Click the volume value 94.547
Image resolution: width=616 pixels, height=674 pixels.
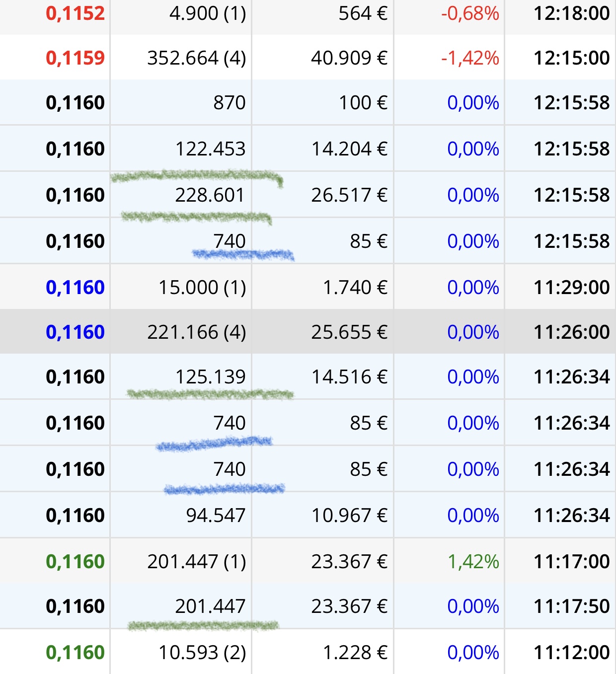(216, 516)
